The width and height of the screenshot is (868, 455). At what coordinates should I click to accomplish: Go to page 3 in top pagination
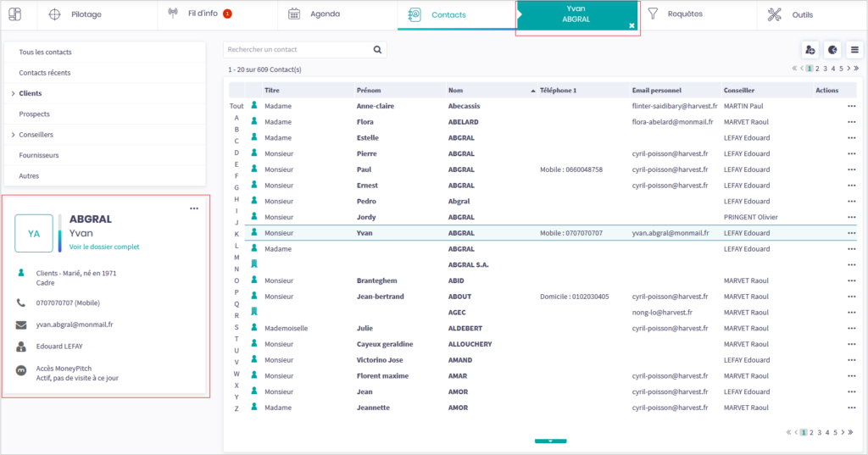825,69
